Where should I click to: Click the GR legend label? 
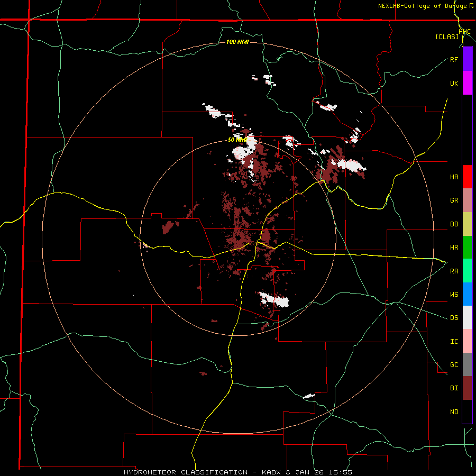coord(454,200)
